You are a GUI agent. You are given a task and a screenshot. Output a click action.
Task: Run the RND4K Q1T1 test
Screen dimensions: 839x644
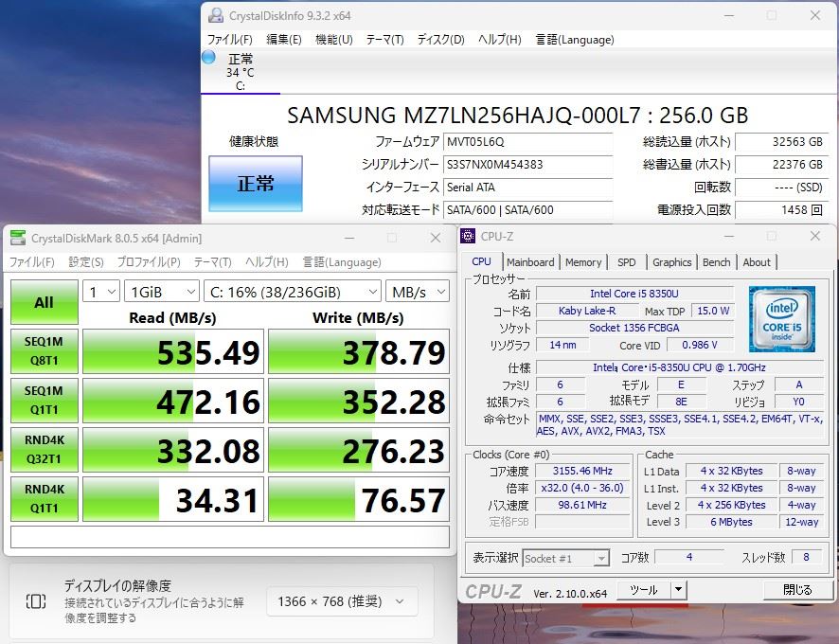(45, 499)
